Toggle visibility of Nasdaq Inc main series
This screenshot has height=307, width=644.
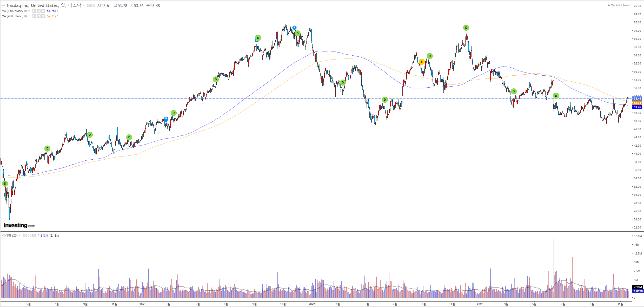89,5
